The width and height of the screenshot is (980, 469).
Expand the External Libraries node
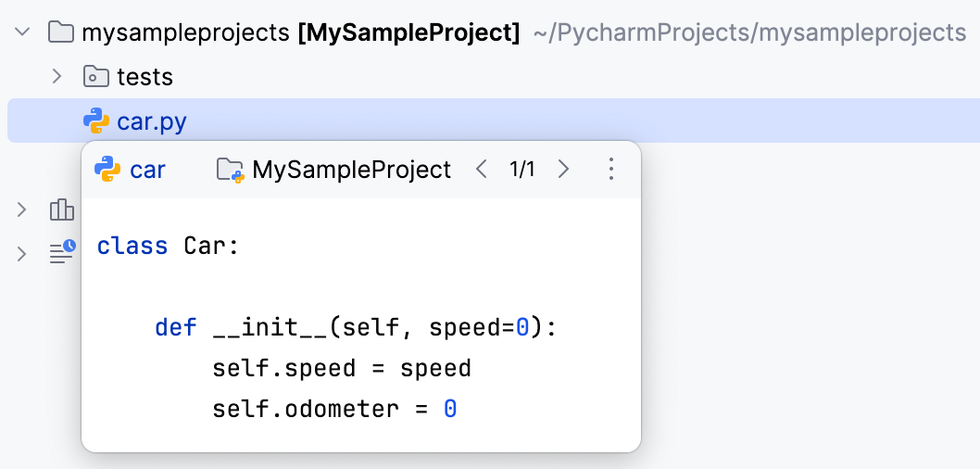[23, 210]
